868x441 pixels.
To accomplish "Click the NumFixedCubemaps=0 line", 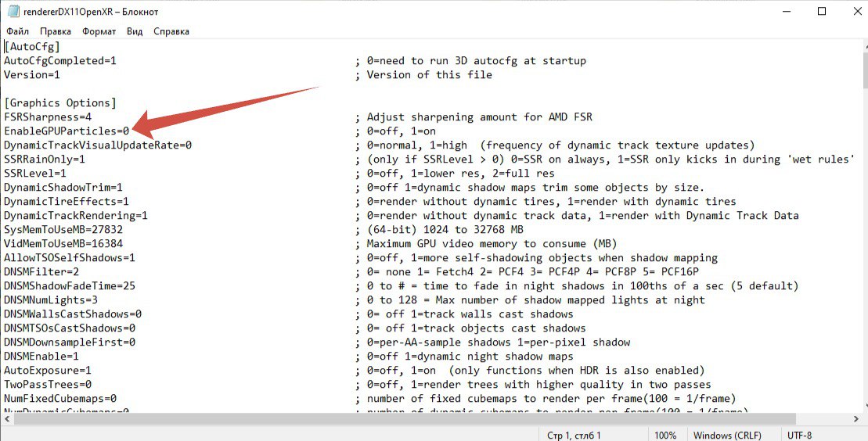I will (59, 399).
